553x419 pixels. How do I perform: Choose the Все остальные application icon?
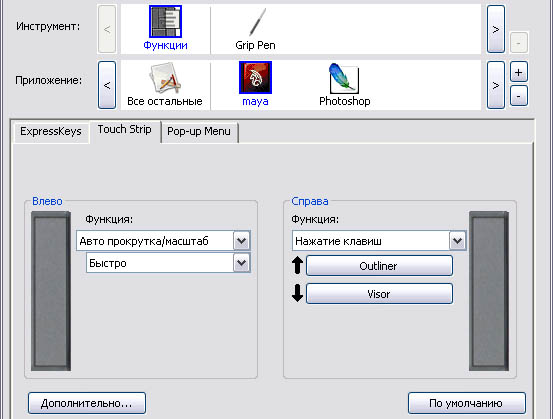tap(165, 78)
